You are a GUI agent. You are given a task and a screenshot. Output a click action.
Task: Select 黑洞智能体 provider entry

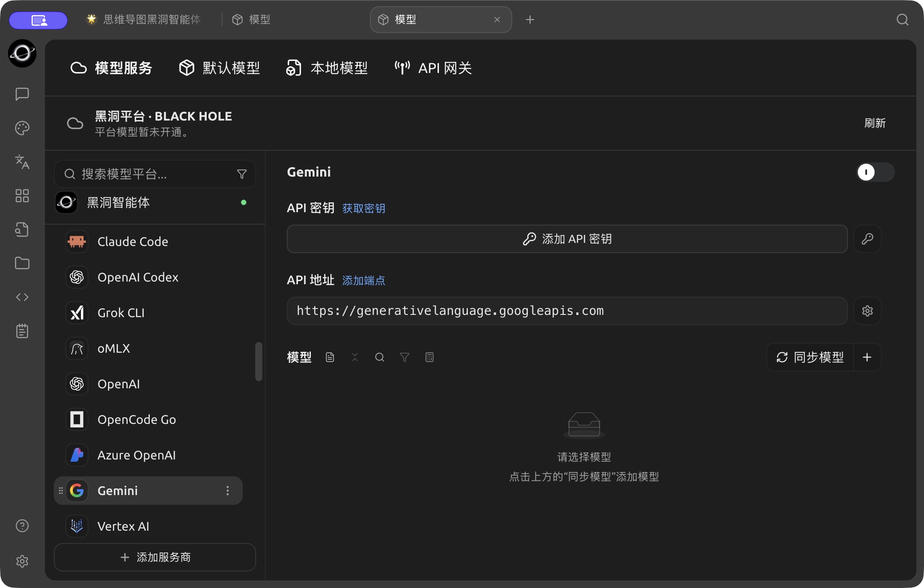click(x=155, y=202)
